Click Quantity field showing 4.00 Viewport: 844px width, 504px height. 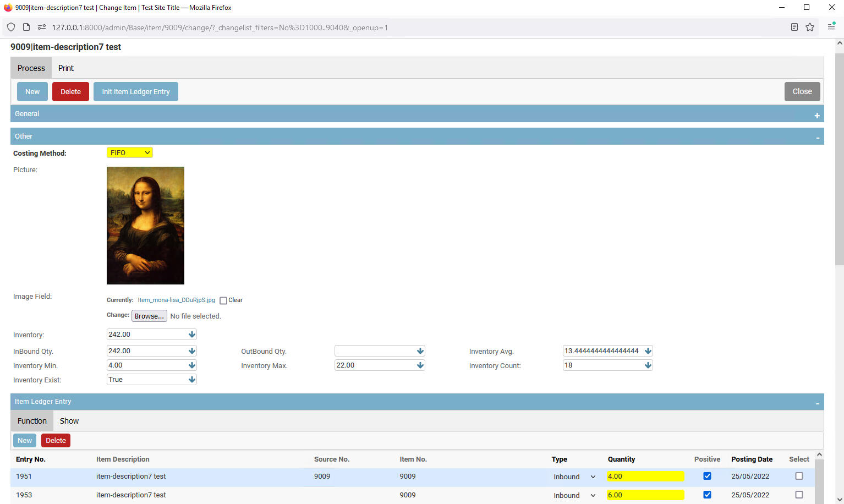pyautogui.click(x=645, y=476)
